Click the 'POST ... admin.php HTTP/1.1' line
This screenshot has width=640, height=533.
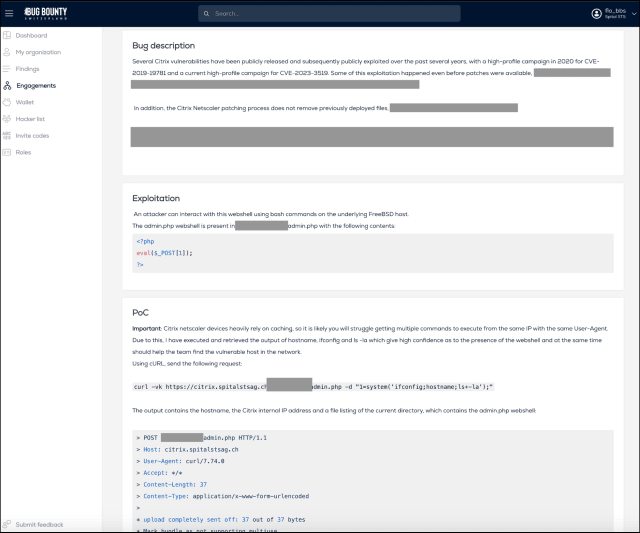(x=202, y=438)
